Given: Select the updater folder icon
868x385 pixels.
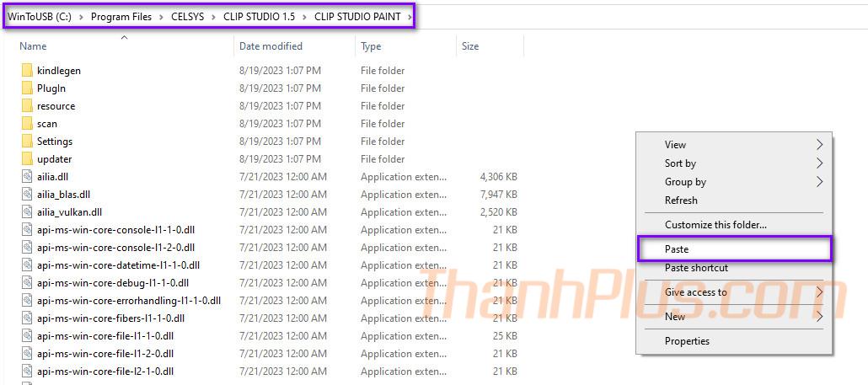Looking at the screenshot, I should click(26, 159).
